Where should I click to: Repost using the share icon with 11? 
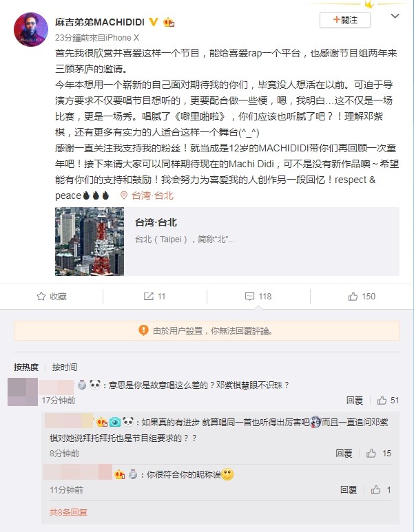pyautogui.click(x=154, y=296)
